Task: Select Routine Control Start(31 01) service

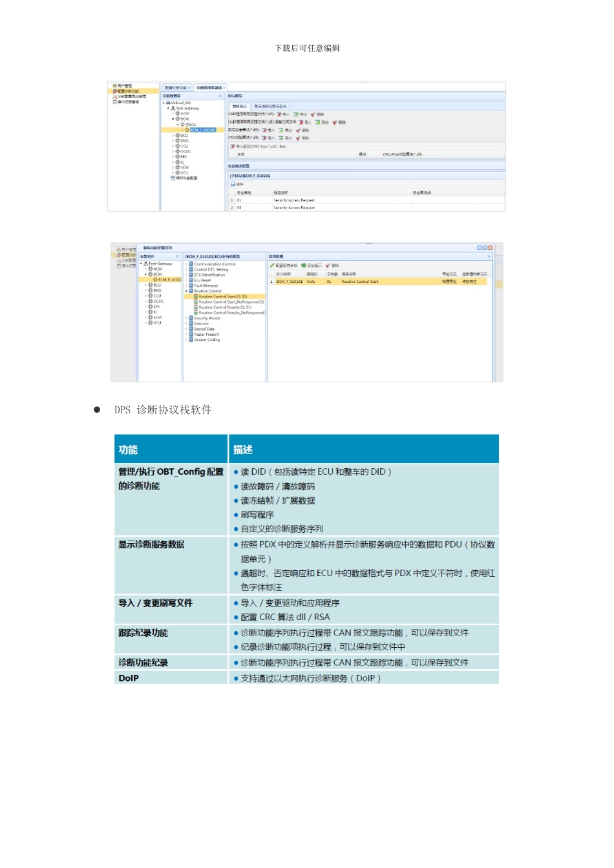Action: (220, 296)
